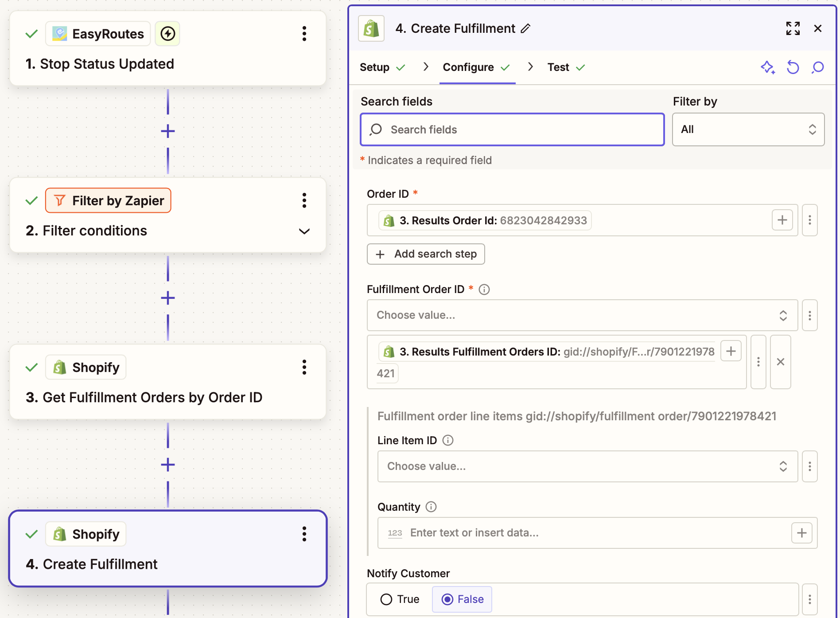Click the Shopify badge on step 4
The width and height of the screenshot is (840, 618).
(86, 534)
